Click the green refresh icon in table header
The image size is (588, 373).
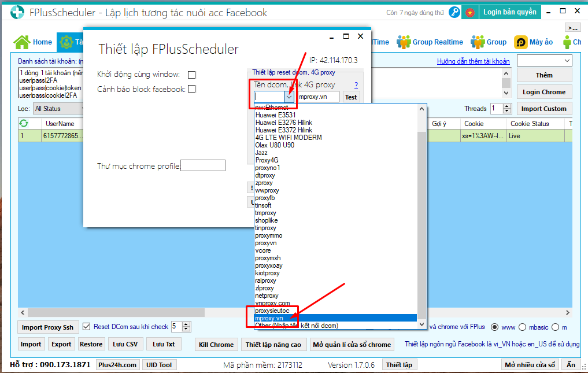[x=24, y=123]
